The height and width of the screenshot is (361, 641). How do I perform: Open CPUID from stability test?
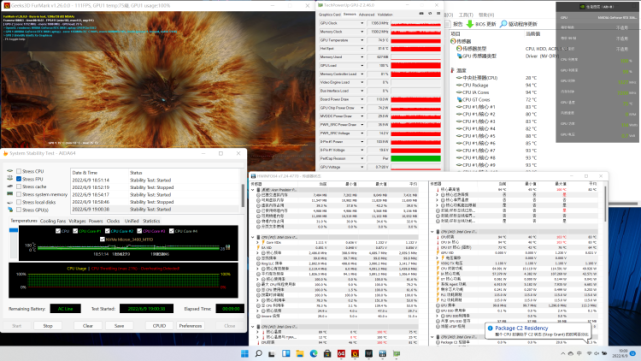coord(159,326)
